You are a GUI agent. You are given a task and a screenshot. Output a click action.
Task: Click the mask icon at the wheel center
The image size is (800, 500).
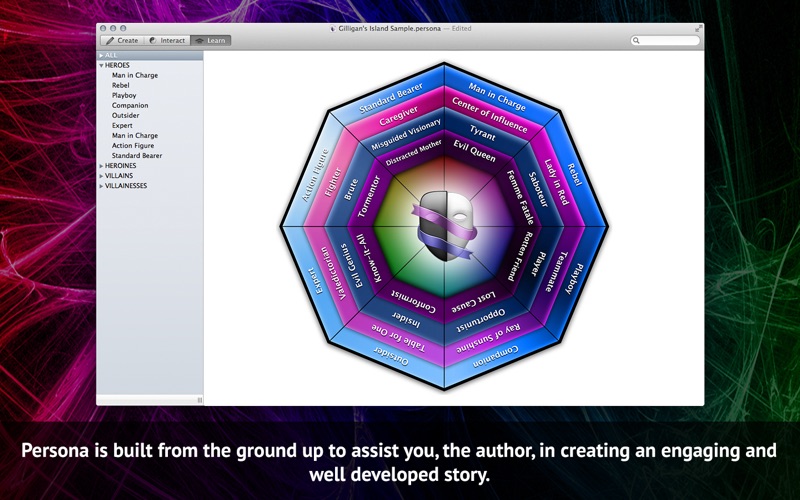click(x=444, y=226)
